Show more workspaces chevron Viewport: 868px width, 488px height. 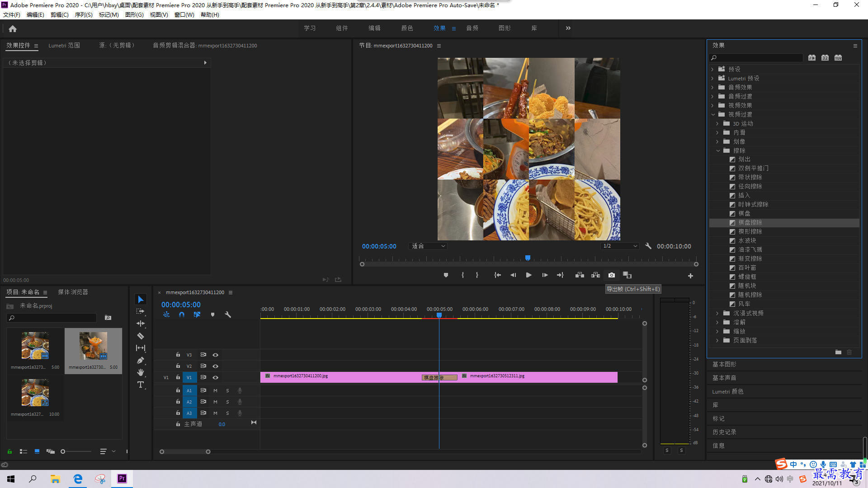pyautogui.click(x=568, y=28)
